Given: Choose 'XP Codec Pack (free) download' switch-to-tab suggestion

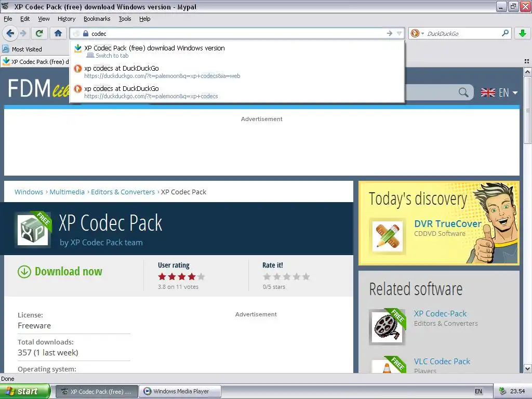Looking at the screenshot, I should click(237, 51).
